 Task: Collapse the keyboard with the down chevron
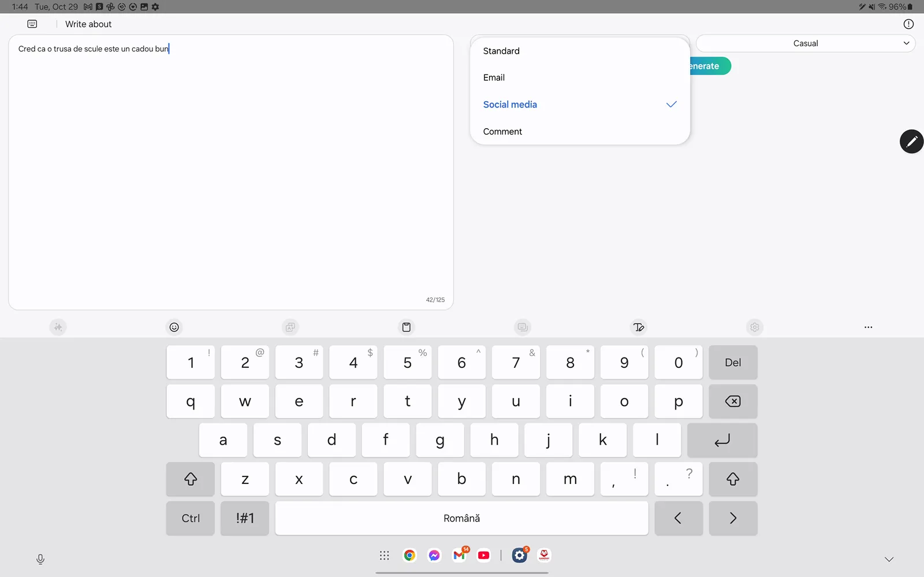[x=889, y=559]
